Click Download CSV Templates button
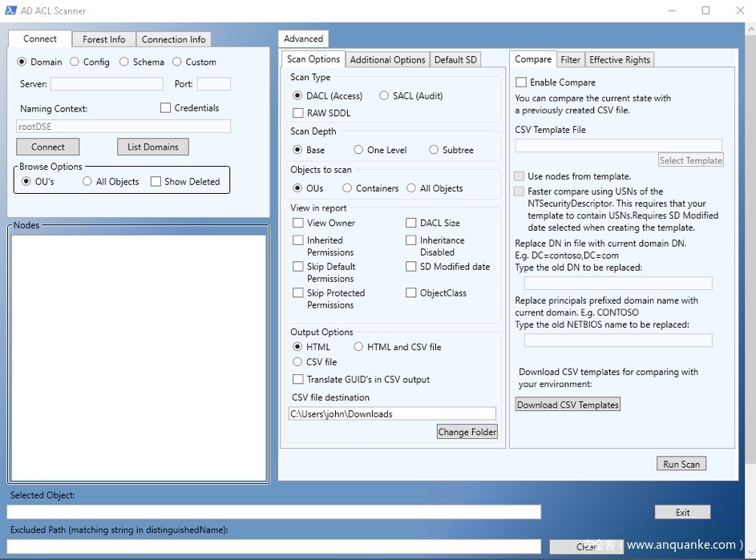The height and width of the screenshot is (560, 756). tap(568, 405)
